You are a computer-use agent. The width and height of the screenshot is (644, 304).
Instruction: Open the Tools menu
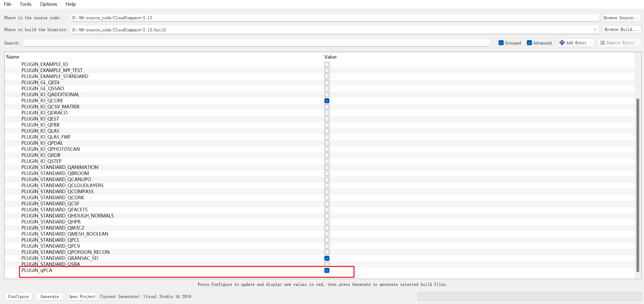[25, 4]
